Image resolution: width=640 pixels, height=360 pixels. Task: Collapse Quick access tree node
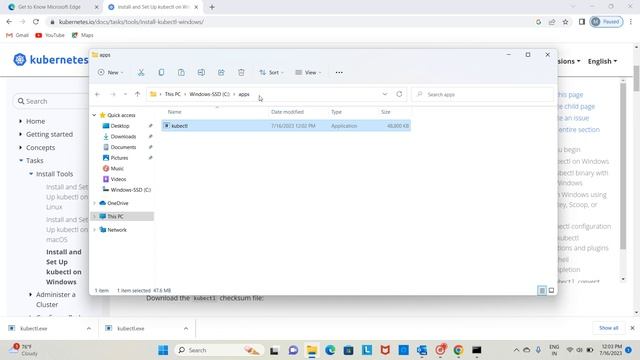tap(94, 115)
